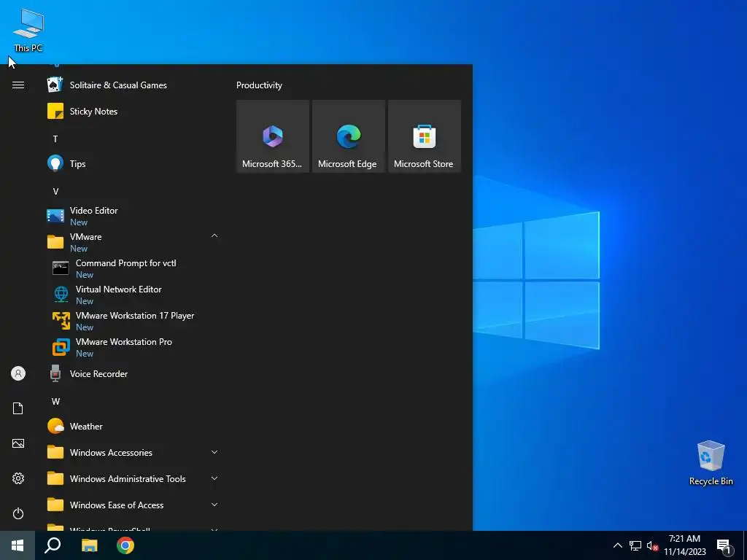Open Microsoft Edge tile
Screen dimensions: 747x560
[348, 136]
